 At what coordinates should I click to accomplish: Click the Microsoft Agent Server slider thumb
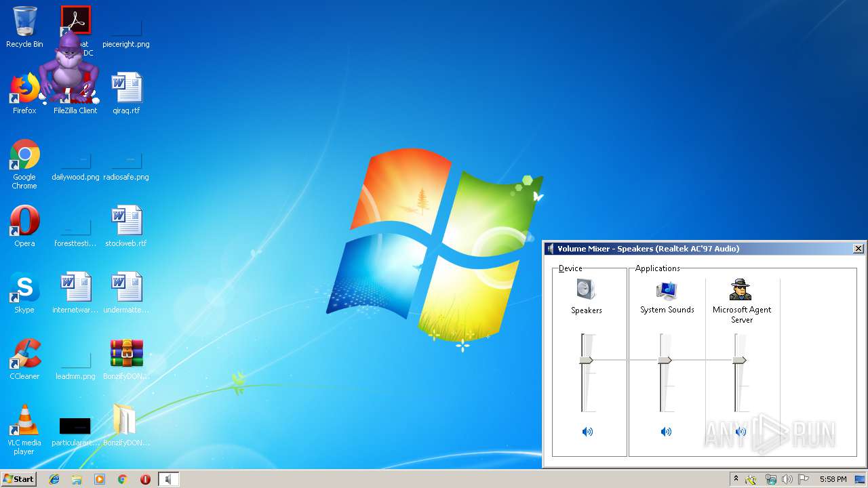click(x=740, y=361)
